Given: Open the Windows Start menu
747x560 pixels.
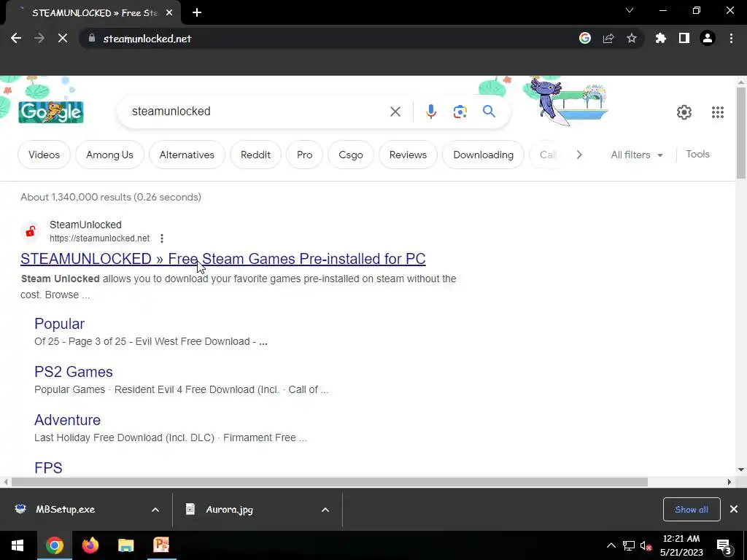Looking at the screenshot, I should point(18,545).
